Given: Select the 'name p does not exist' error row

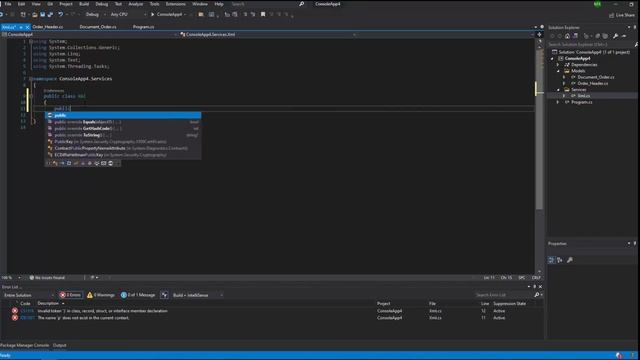Looking at the screenshot, I should (x=271, y=318).
